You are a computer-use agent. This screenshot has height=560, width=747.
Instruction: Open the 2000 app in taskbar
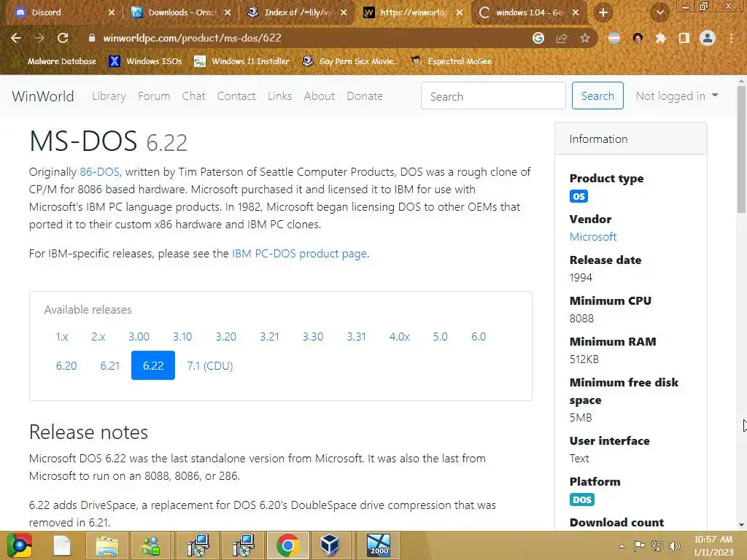coord(379,545)
